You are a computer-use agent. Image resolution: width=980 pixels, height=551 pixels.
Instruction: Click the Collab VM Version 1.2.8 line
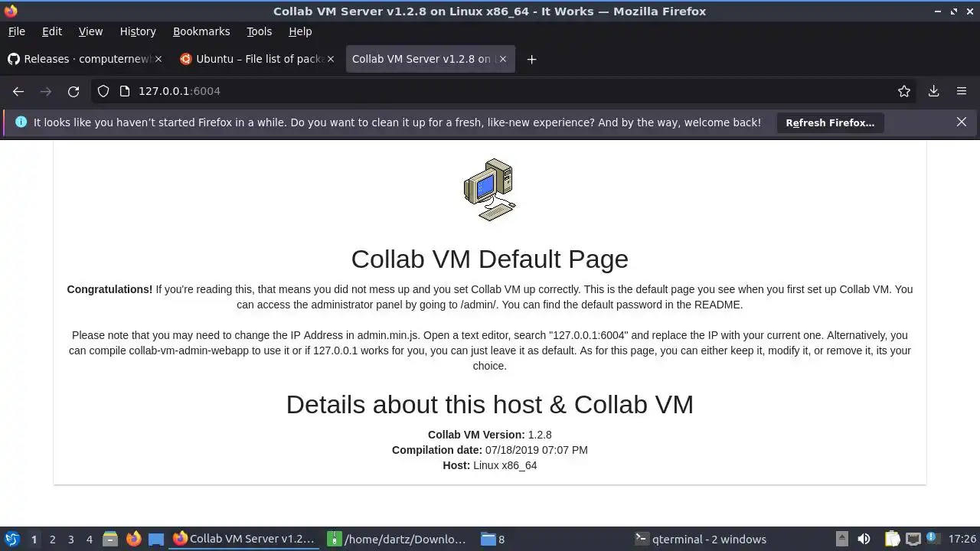(x=490, y=435)
